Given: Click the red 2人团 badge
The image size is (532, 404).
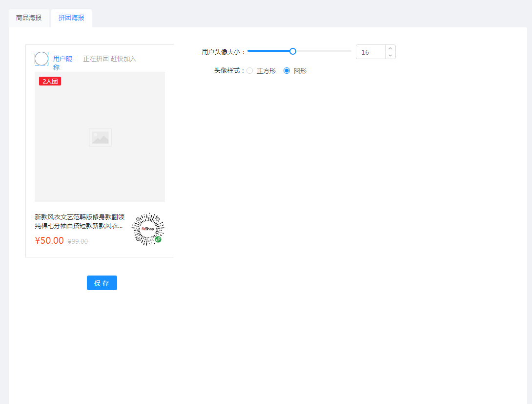Looking at the screenshot, I should point(50,82).
